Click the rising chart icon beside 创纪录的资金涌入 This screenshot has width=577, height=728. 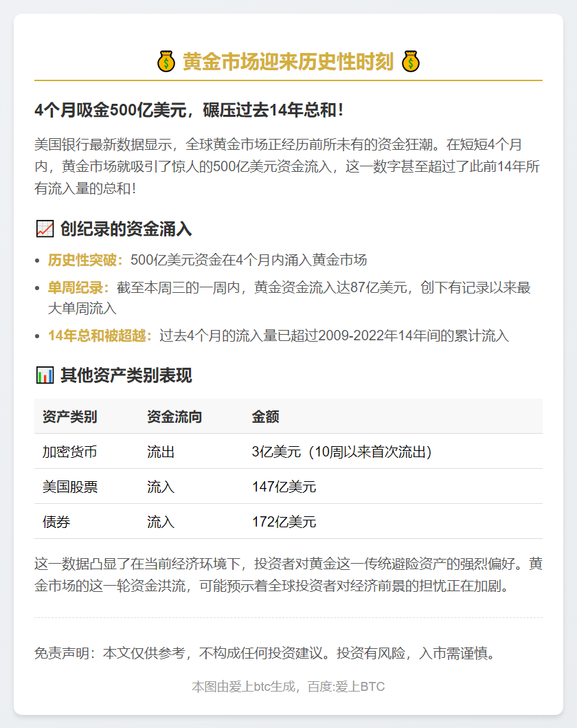click(44, 228)
